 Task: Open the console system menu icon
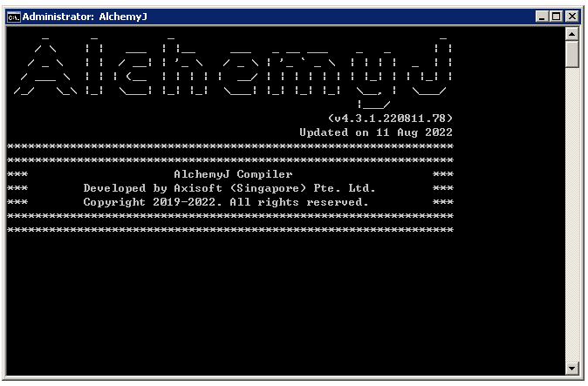[14, 17]
